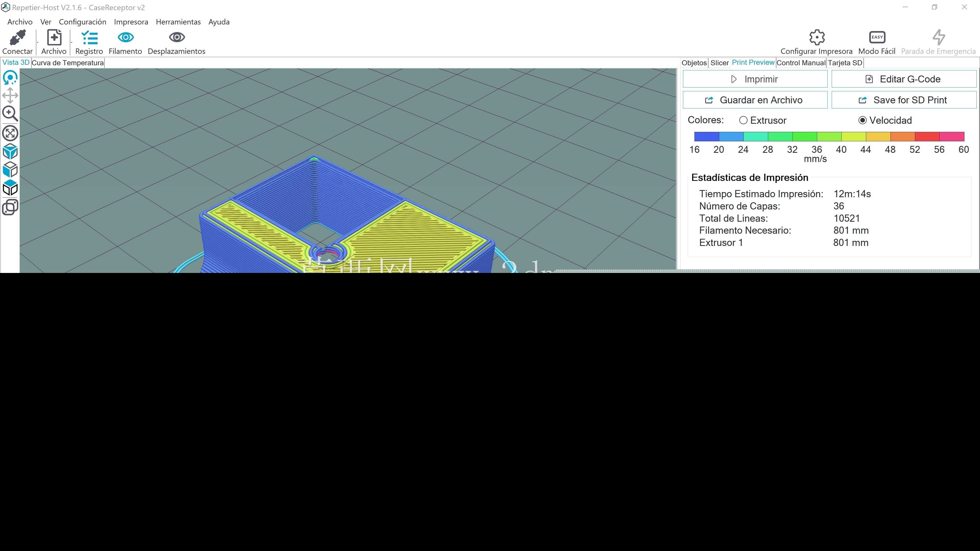Image resolution: width=980 pixels, height=551 pixels.
Task: Toggle Filamento visibility eye
Action: (x=126, y=37)
